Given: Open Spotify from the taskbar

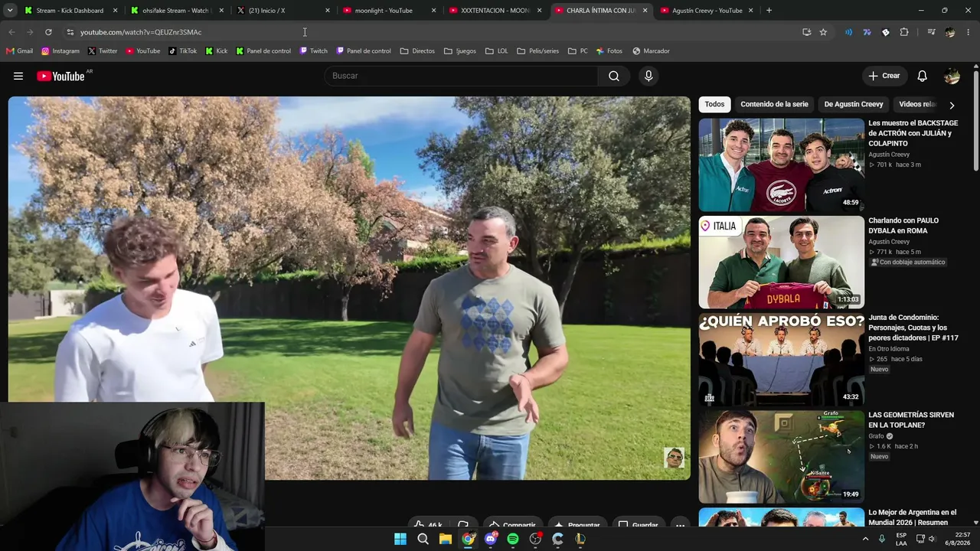Looking at the screenshot, I should coord(513,539).
